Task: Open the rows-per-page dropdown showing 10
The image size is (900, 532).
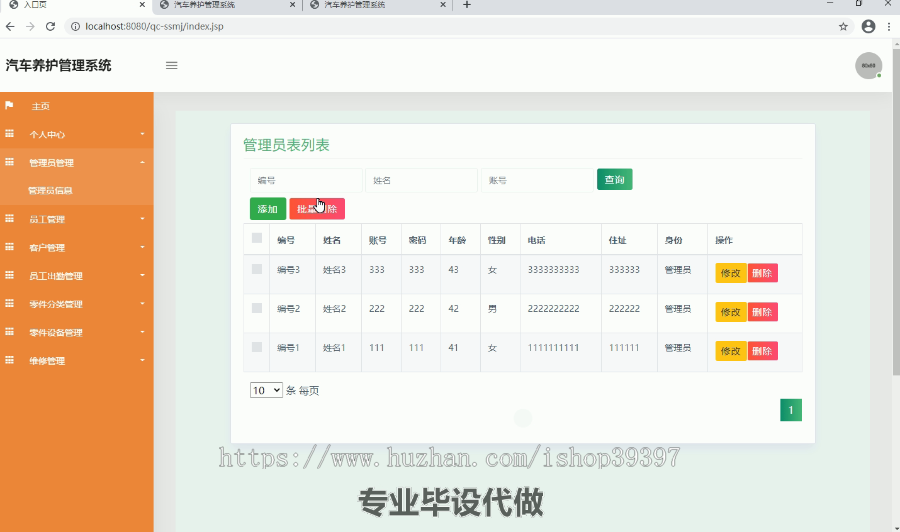Action: pyautogui.click(x=266, y=390)
